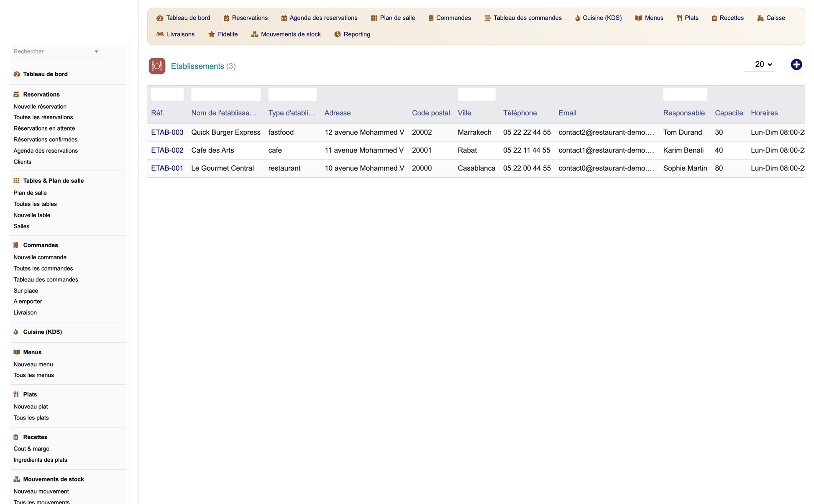The image size is (814, 504).
Task: Click the Type d'etablissement filter field
Action: click(292, 94)
